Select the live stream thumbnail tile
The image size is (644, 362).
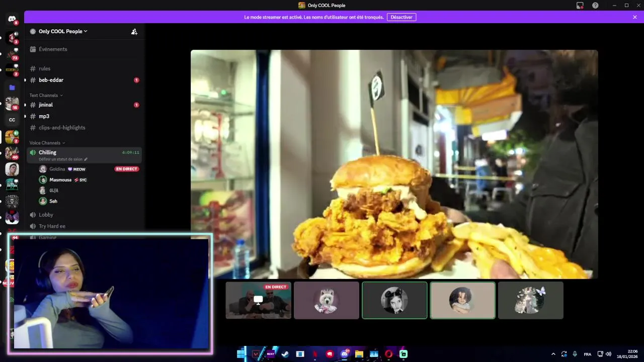click(258, 300)
